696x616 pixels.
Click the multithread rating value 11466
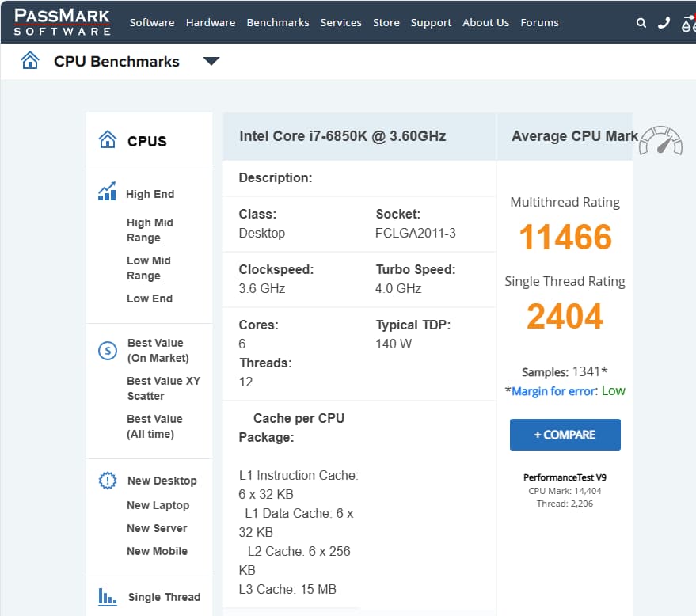point(565,237)
